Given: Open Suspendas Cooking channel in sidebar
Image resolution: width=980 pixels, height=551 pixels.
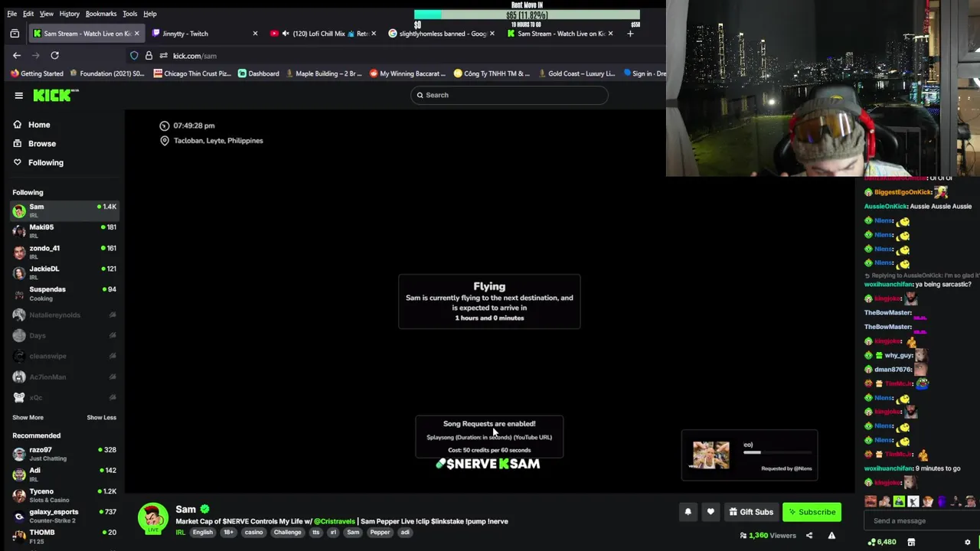Looking at the screenshot, I should tap(64, 293).
